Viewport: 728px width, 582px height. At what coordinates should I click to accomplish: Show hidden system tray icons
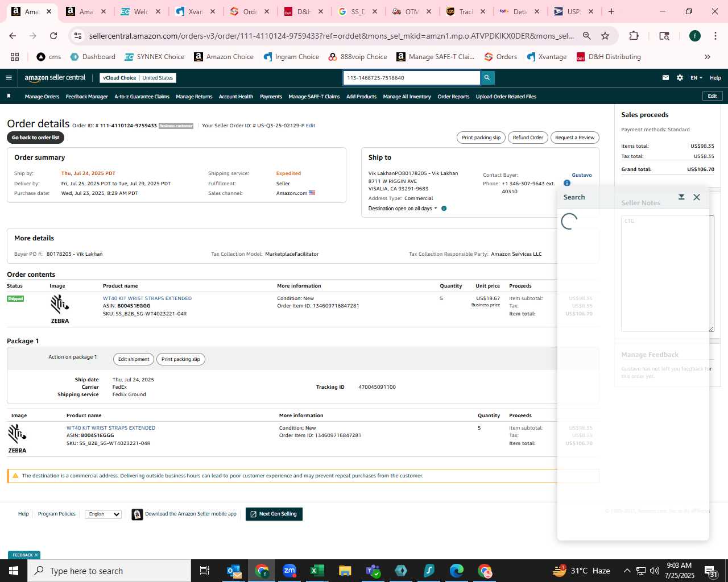click(x=627, y=571)
